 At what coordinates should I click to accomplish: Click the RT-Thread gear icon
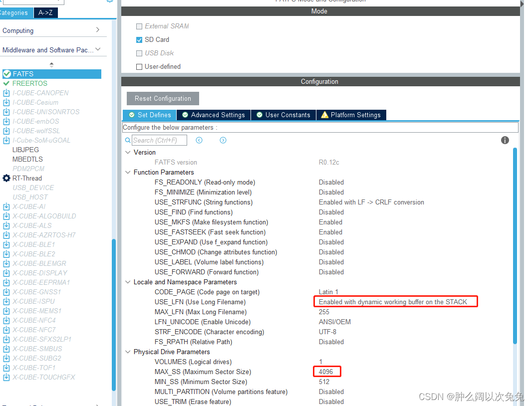[x=6, y=179]
